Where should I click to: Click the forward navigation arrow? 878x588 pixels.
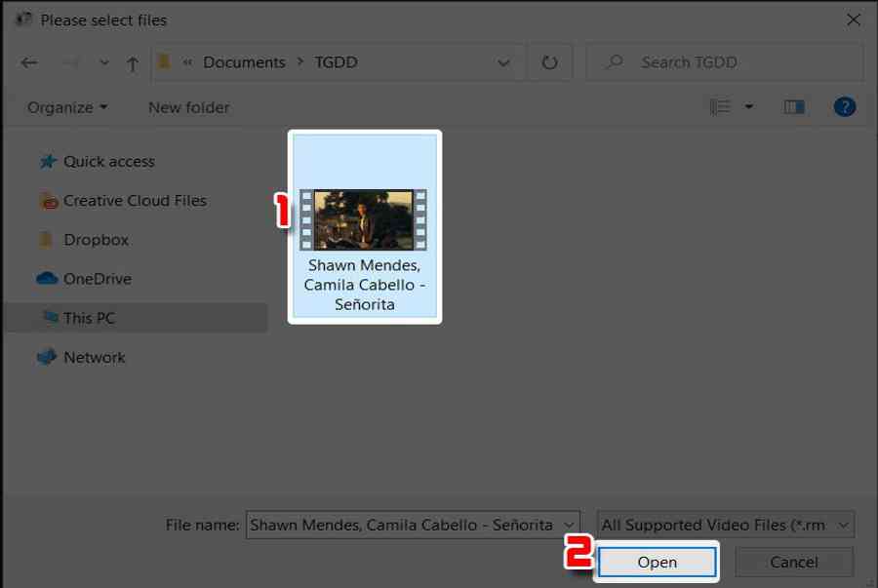coord(70,62)
